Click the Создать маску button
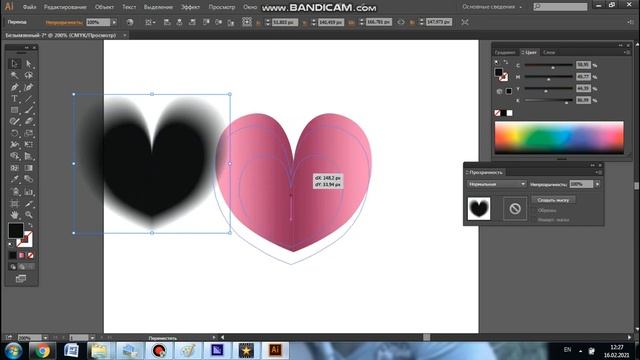This screenshot has width=640, height=360. [553, 200]
